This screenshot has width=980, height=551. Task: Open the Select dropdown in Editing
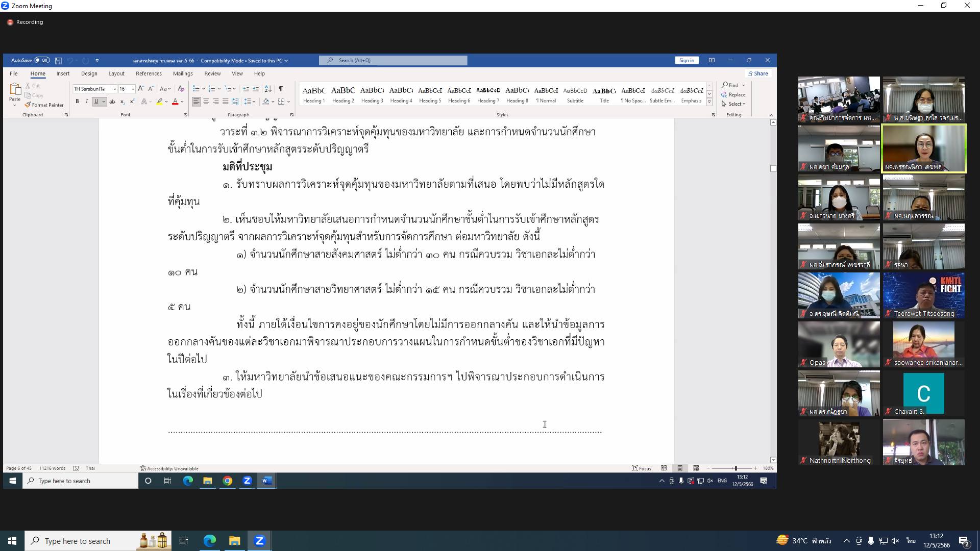pyautogui.click(x=734, y=104)
